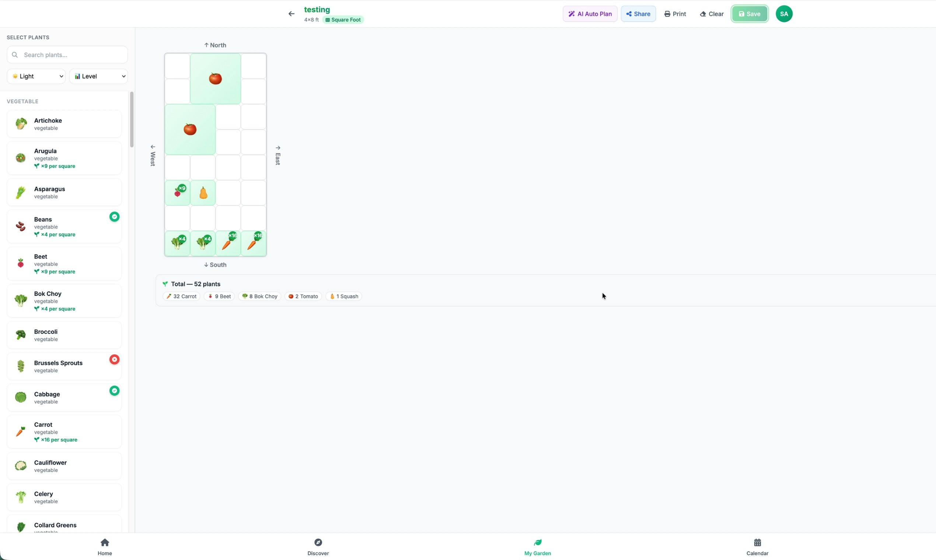Viewport: 936px width, 560px height.
Task: Open the SA profile avatar menu
Action: (x=783, y=14)
